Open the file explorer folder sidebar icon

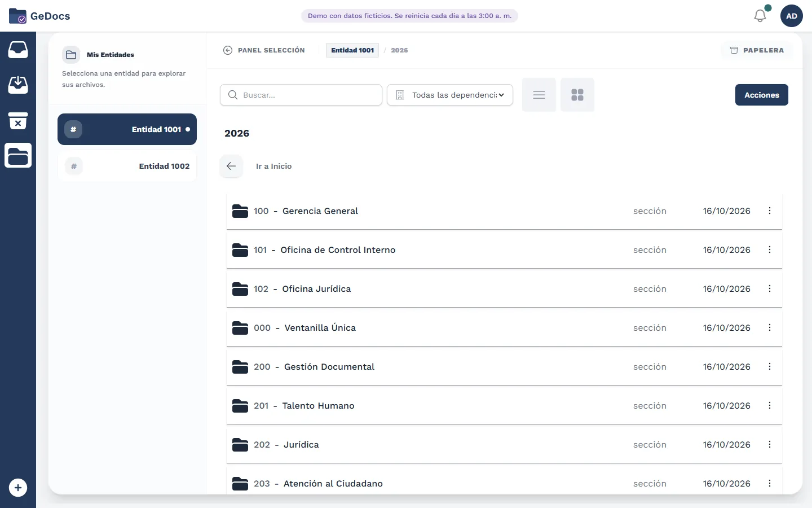[18, 155]
